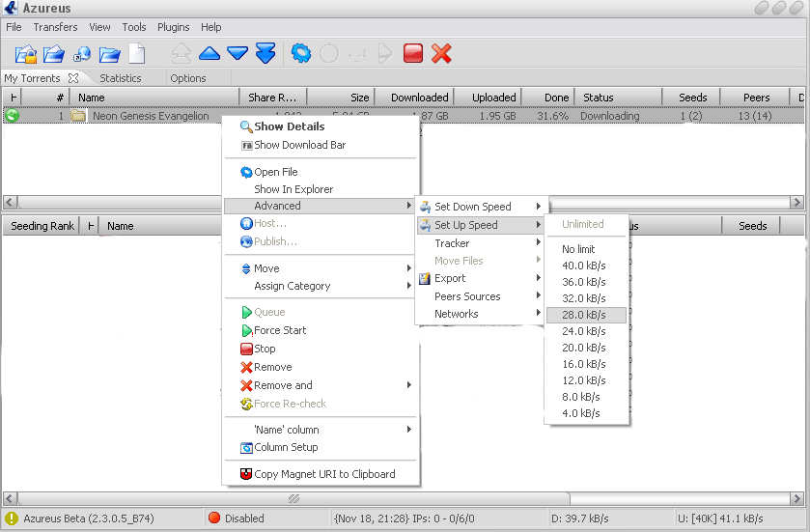Image resolution: width=810 pixels, height=532 pixels.
Task: Set upload speed to 16.0 kB/s
Action: coord(586,364)
